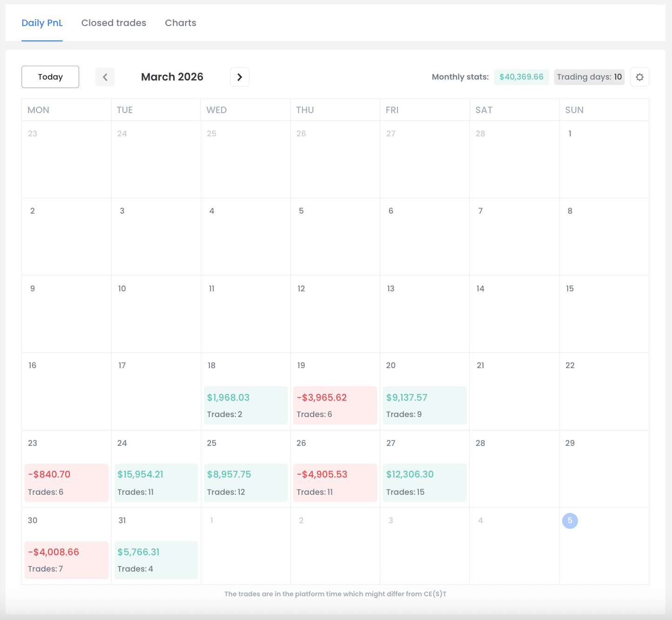Click the -$4,905.53 loss on March 26
Screen dimensions: 672x620
click(335, 483)
